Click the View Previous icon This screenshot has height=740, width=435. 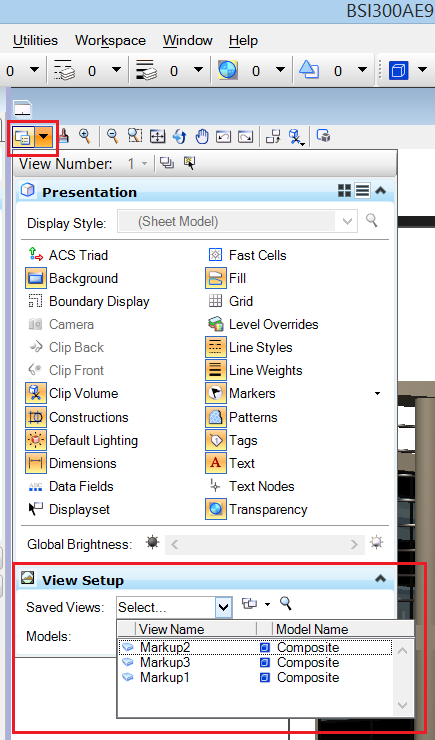coord(223,137)
